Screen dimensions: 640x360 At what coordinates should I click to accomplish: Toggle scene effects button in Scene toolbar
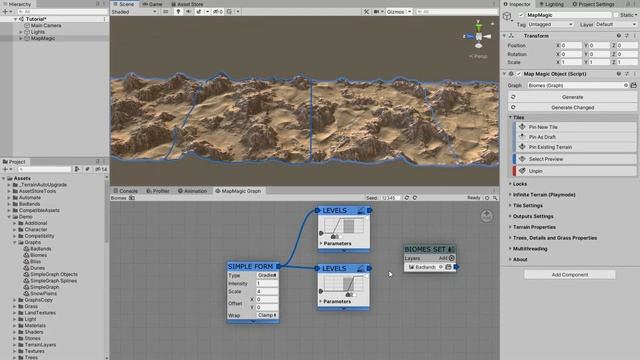click(199, 12)
